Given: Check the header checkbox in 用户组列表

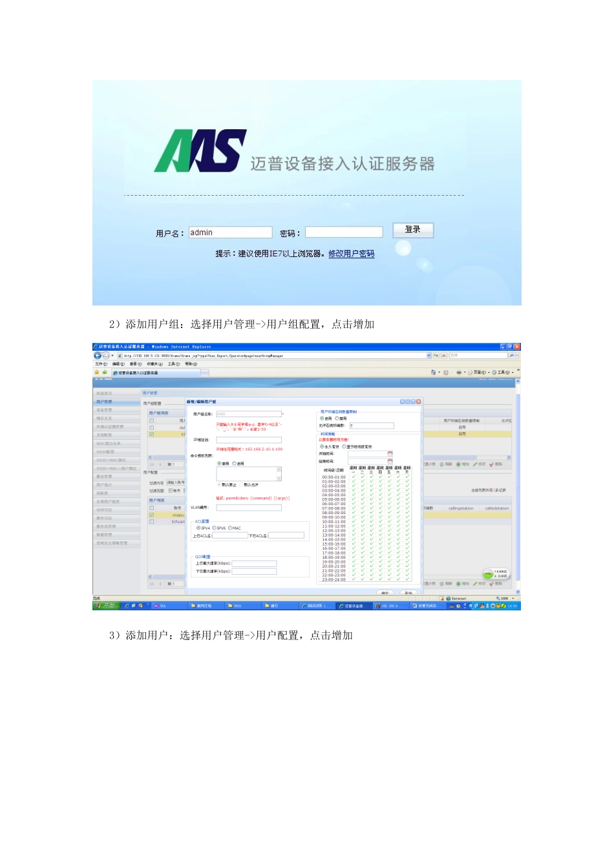Looking at the screenshot, I should pos(151,420).
